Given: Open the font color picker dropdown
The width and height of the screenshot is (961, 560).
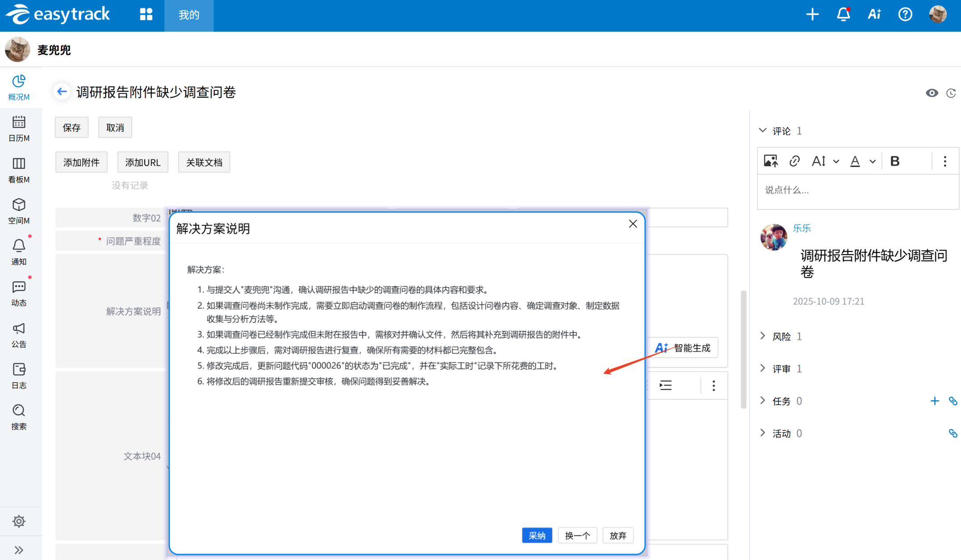Looking at the screenshot, I should tap(872, 162).
